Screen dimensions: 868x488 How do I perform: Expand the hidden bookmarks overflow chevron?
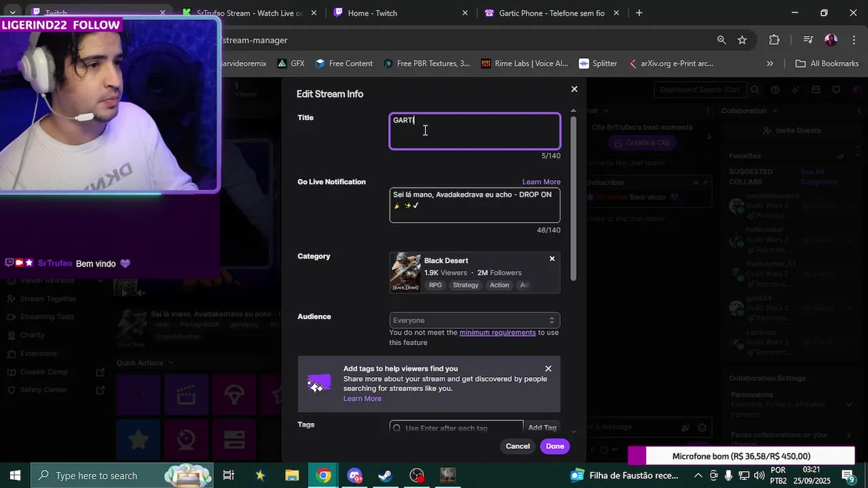coord(770,64)
